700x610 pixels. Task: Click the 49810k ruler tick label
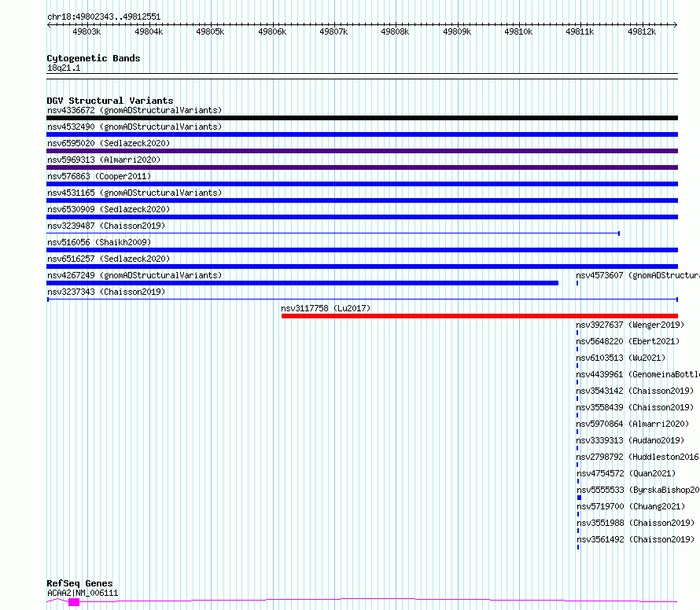click(x=518, y=31)
